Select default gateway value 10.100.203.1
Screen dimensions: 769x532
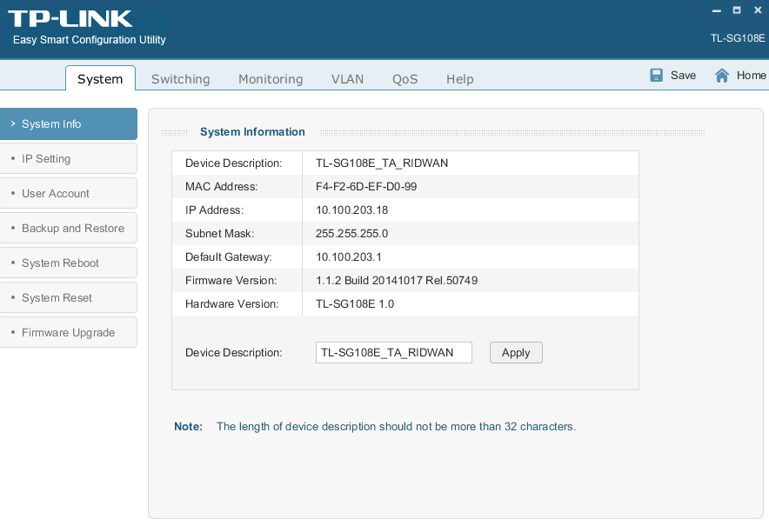(x=349, y=257)
